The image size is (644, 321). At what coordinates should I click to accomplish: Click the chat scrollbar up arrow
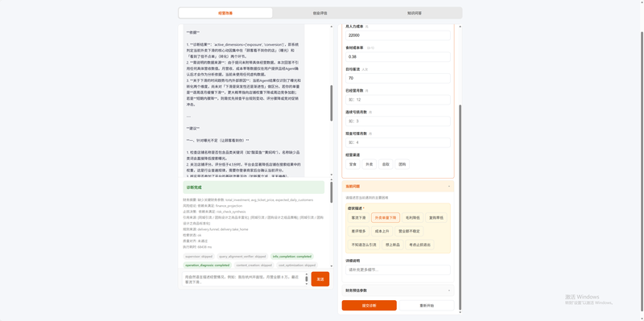tap(332, 27)
